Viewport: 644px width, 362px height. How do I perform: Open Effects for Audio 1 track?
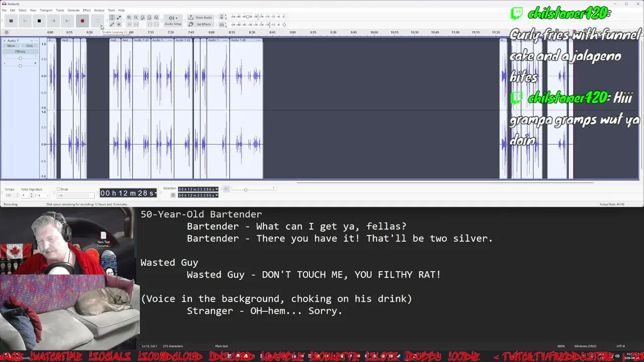pos(20,51)
